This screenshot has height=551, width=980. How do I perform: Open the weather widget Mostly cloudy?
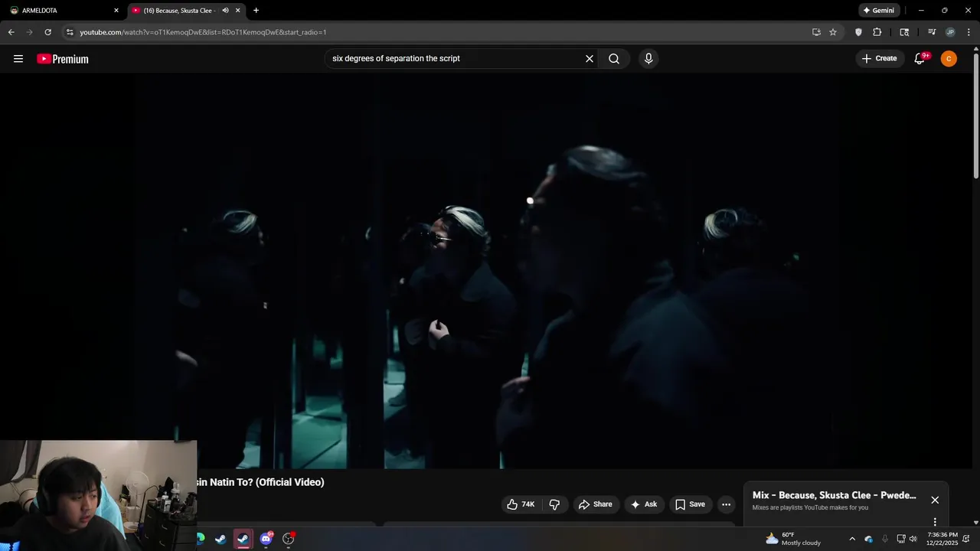(x=793, y=539)
